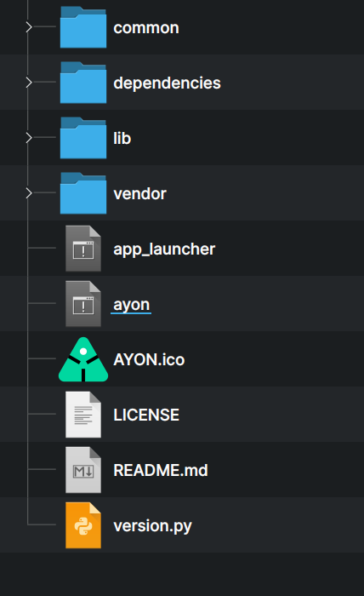This screenshot has height=596, width=364.
Task: Select the app_launcher file name
Action: point(164,249)
